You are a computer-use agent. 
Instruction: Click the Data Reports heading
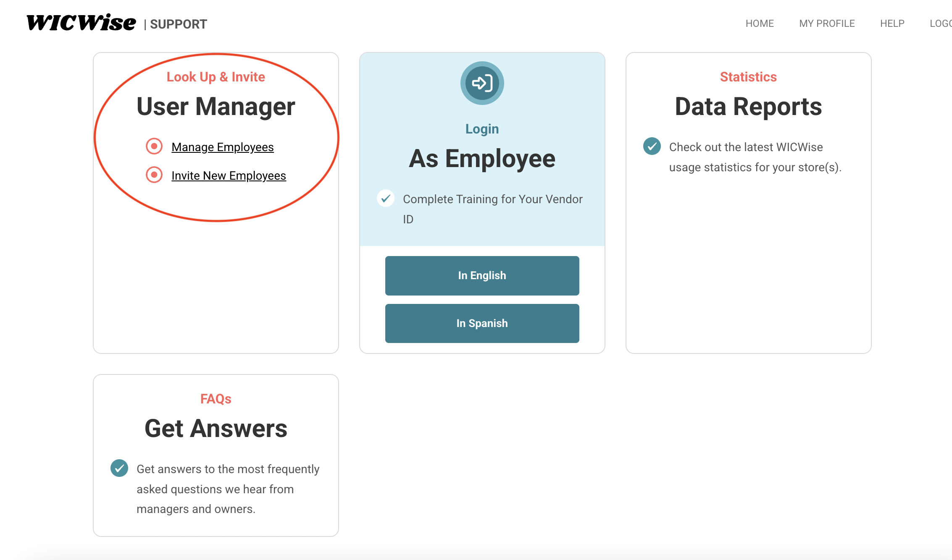[748, 106]
